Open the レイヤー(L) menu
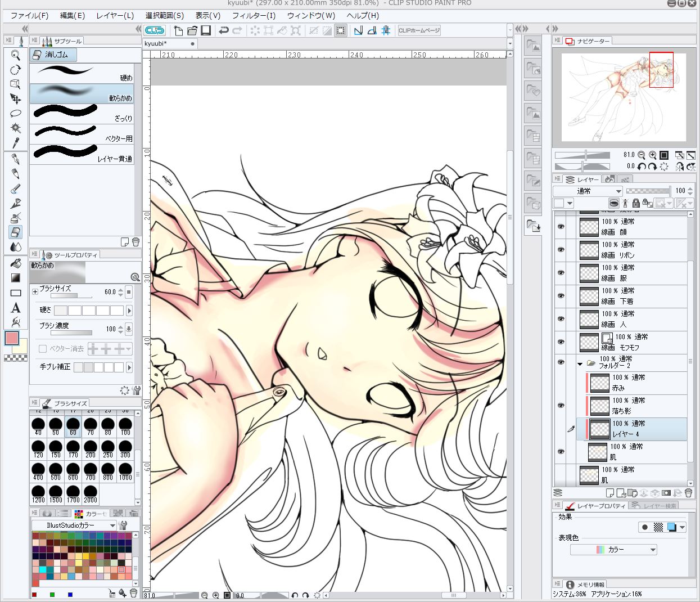This screenshot has height=602, width=700. coord(115,16)
